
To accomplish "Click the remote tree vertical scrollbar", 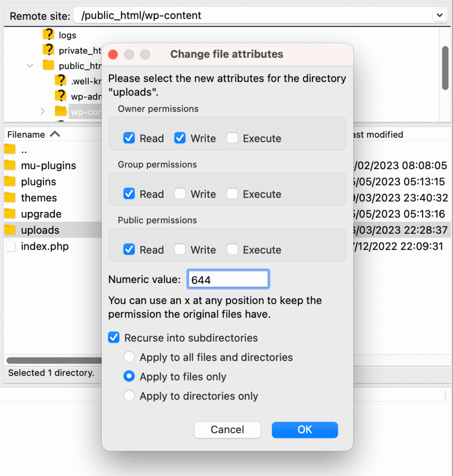I will (445, 68).
